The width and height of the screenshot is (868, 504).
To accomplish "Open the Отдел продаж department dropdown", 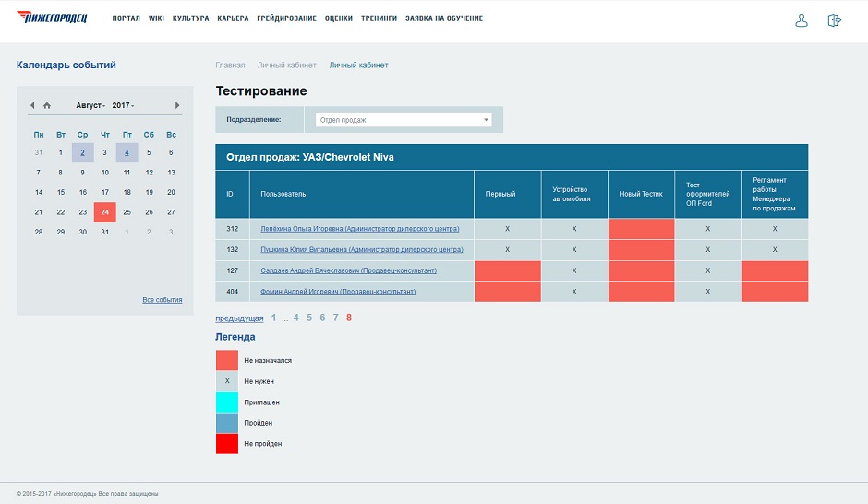I will (x=404, y=120).
